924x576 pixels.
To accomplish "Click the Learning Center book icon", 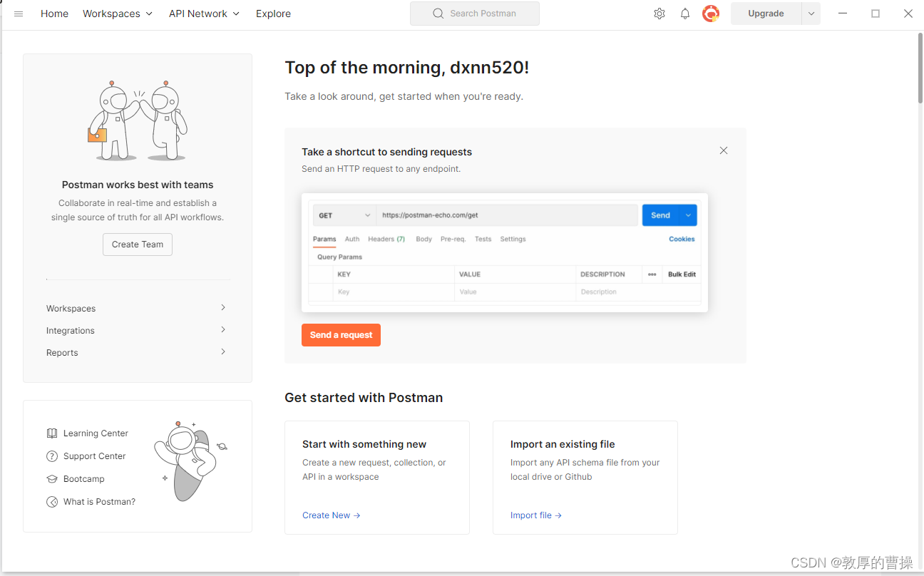I will click(x=52, y=433).
